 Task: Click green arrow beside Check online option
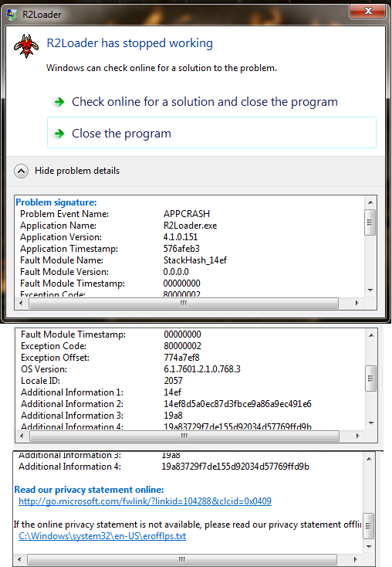coord(59,102)
